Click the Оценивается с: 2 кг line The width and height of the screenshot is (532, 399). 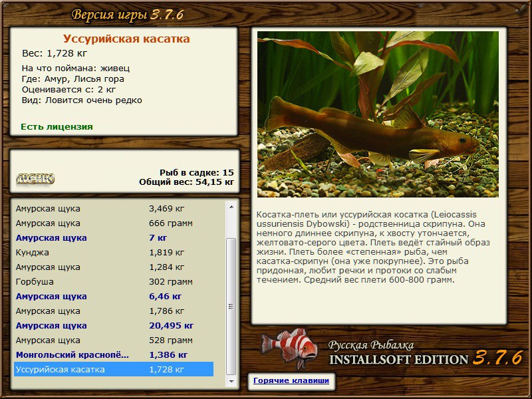[69, 90]
